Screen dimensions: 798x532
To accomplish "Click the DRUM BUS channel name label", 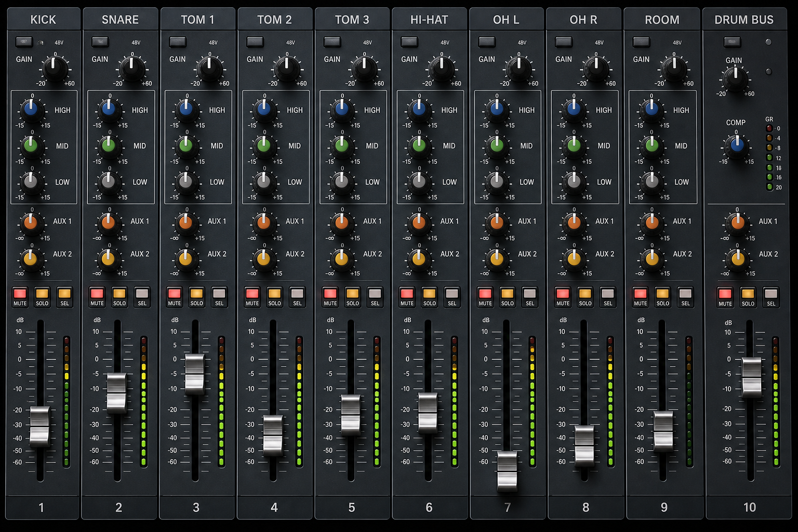I will click(x=744, y=20).
